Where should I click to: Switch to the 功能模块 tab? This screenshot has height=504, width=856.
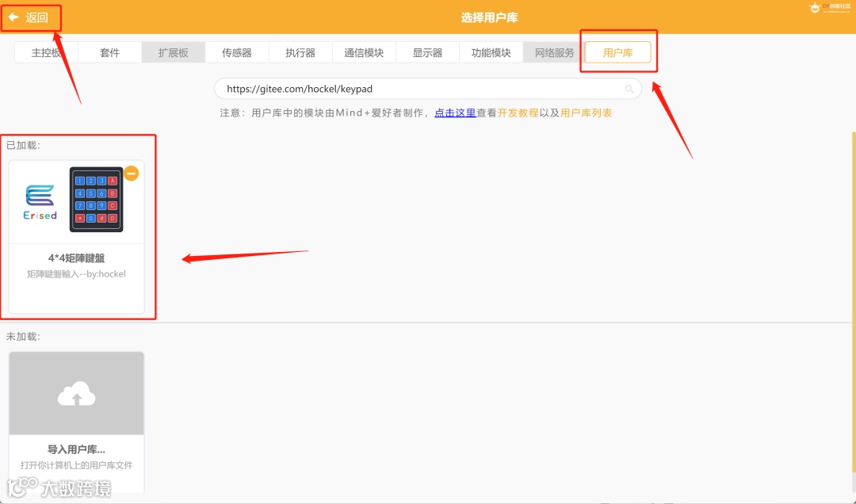[x=491, y=52]
